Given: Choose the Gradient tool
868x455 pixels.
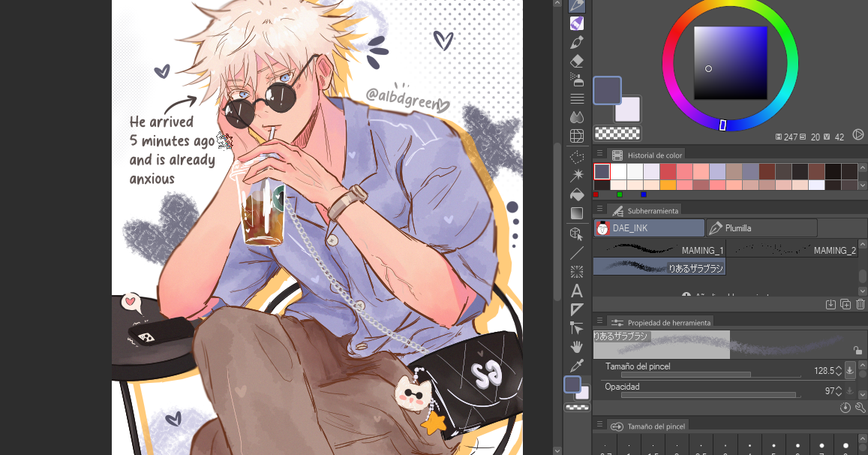Looking at the screenshot, I should [577, 213].
